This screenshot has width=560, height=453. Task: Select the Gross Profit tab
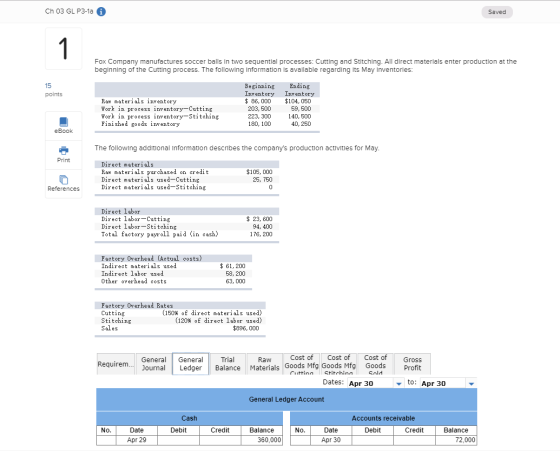(412, 364)
